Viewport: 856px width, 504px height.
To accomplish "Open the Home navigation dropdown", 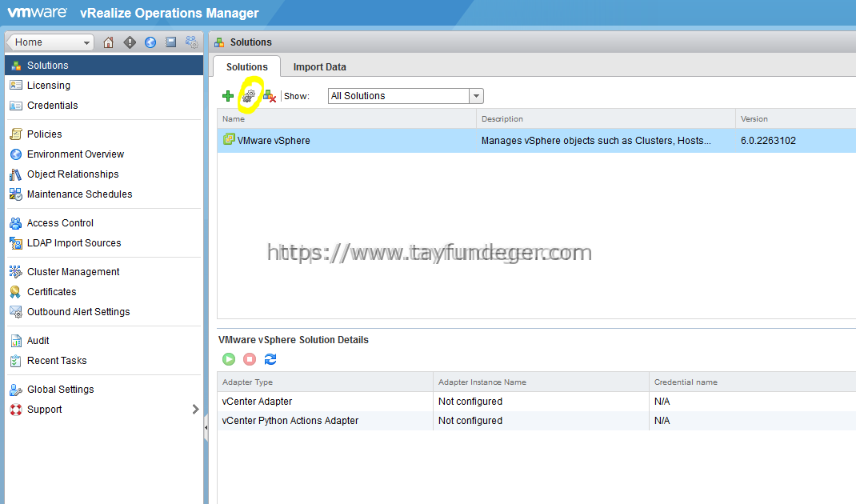I will pos(50,42).
